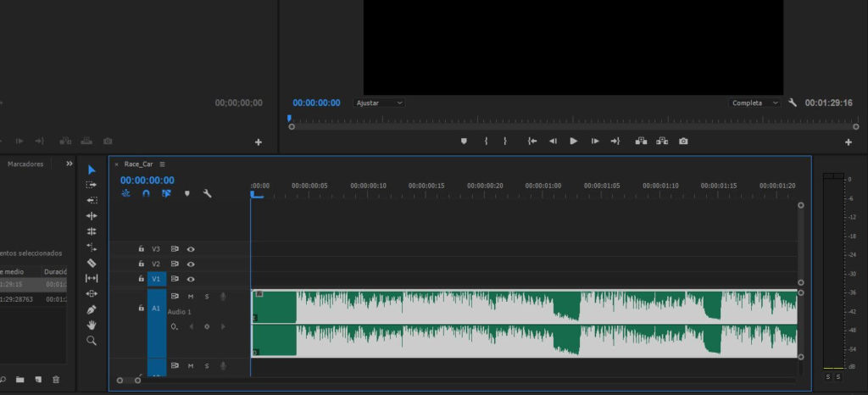Go to previous keyframe on Audio 1
The height and width of the screenshot is (395, 868).
click(191, 326)
